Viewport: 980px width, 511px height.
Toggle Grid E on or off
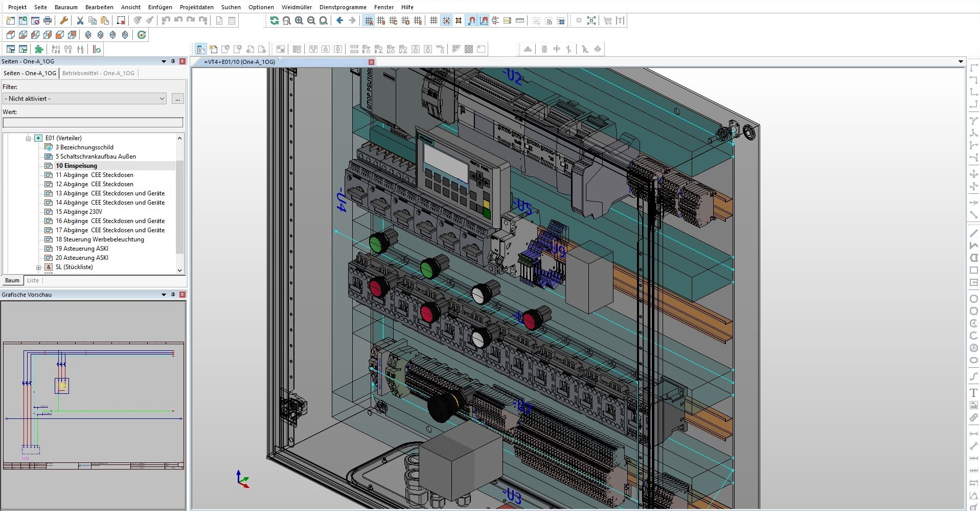pyautogui.click(x=418, y=20)
